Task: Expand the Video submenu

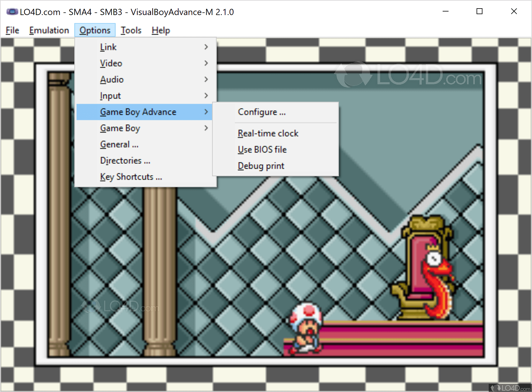Action: click(x=145, y=63)
